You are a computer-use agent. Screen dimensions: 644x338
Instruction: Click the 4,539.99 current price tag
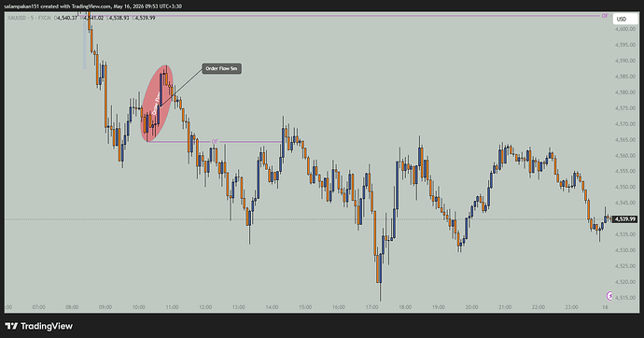[x=624, y=219]
